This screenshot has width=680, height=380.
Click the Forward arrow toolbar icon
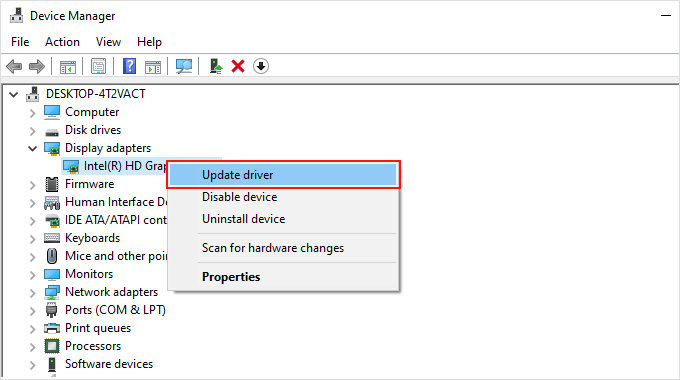(37, 66)
